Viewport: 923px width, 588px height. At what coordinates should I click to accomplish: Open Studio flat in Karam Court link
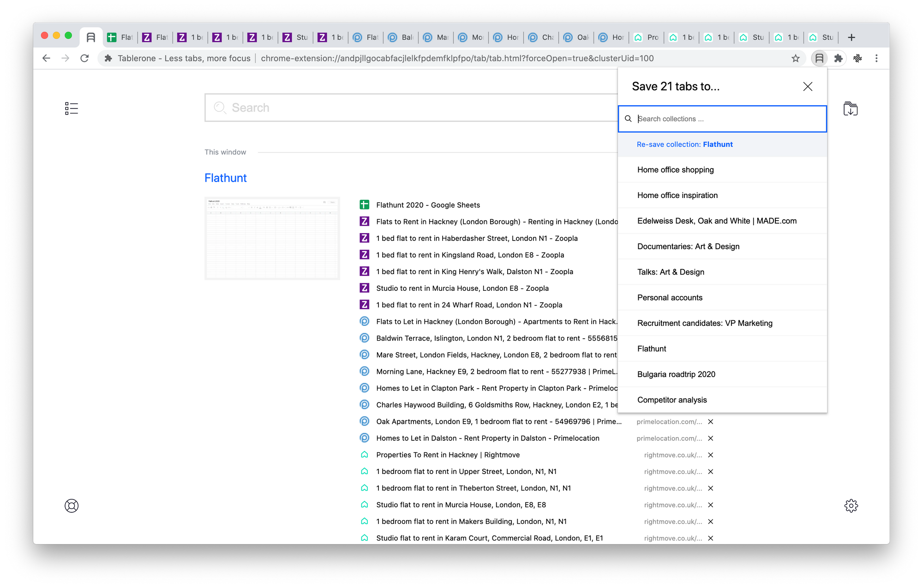pyautogui.click(x=489, y=538)
